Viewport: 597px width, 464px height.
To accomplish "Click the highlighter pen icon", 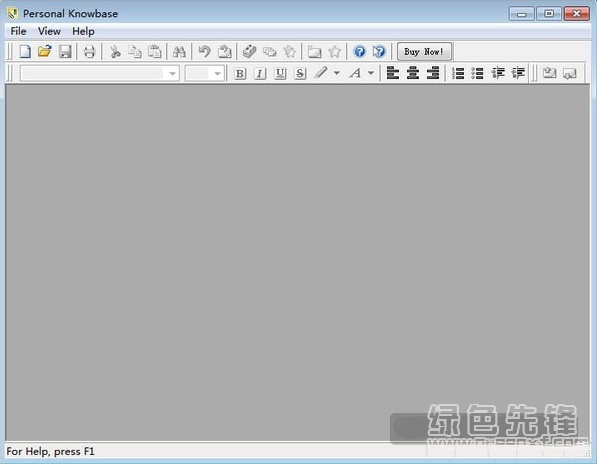I will pyautogui.click(x=321, y=73).
